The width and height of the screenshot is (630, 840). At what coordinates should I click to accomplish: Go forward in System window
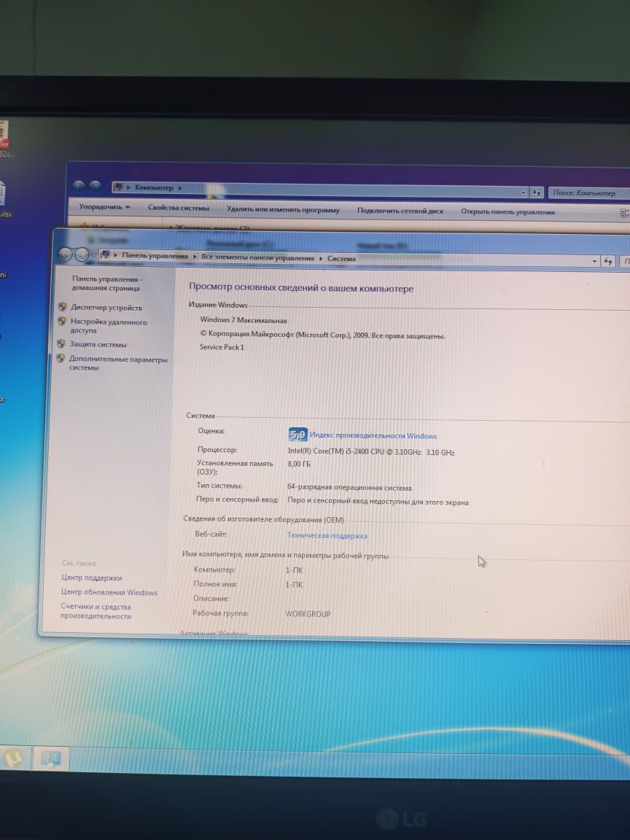tap(82, 255)
